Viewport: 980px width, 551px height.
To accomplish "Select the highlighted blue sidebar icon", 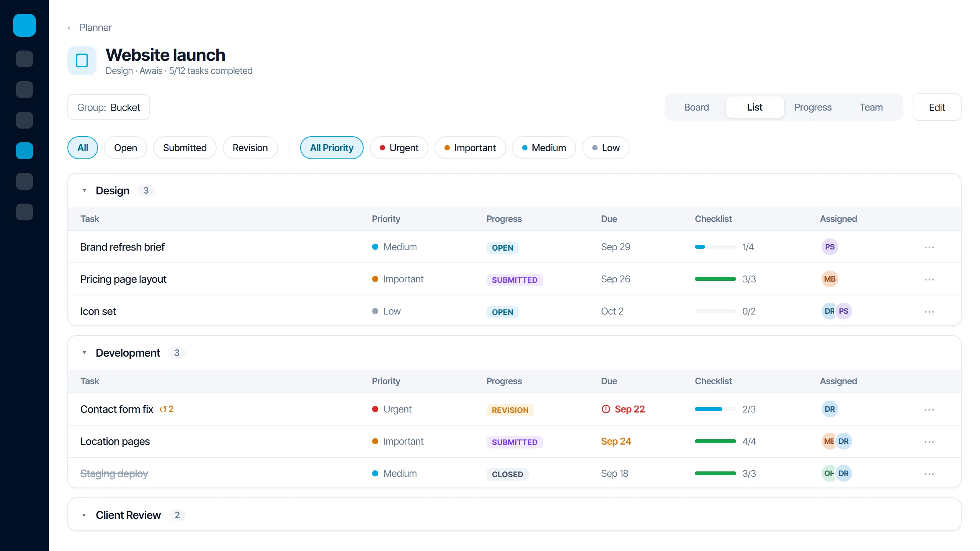I will pyautogui.click(x=24, y=151).
